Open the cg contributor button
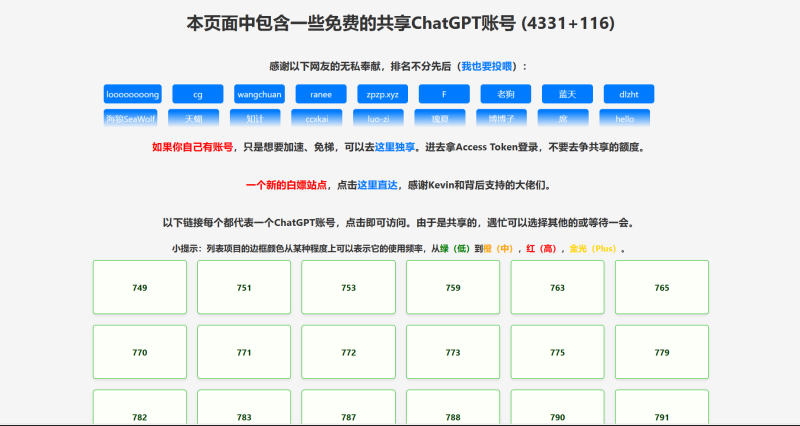Screen dimensions: 800x426 coord(198,94)
